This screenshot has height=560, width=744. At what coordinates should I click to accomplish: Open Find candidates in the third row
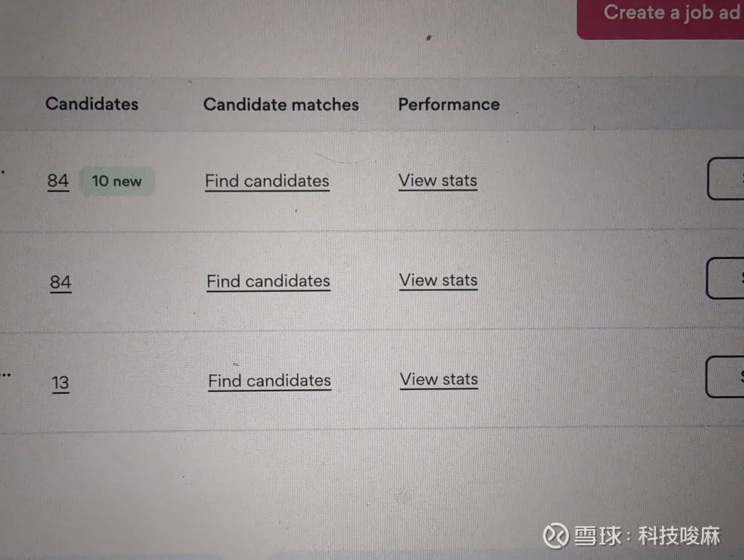pos(269,381)
